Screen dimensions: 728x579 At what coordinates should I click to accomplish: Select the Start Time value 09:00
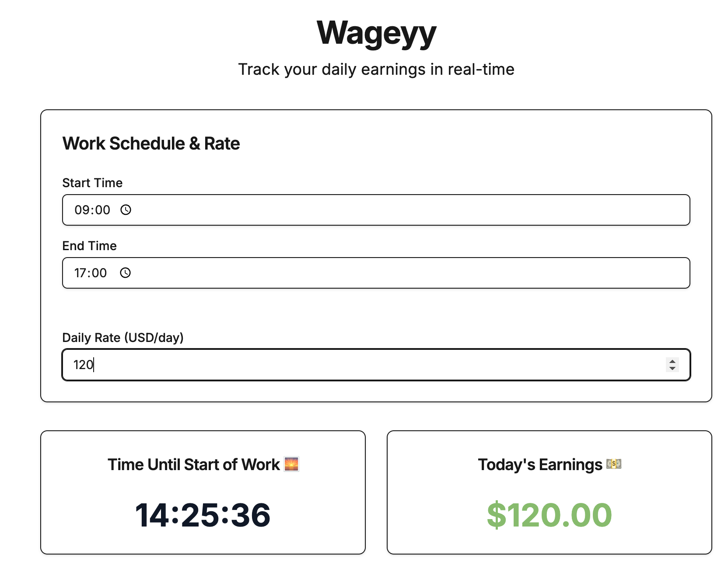click(x=93, y=210)
